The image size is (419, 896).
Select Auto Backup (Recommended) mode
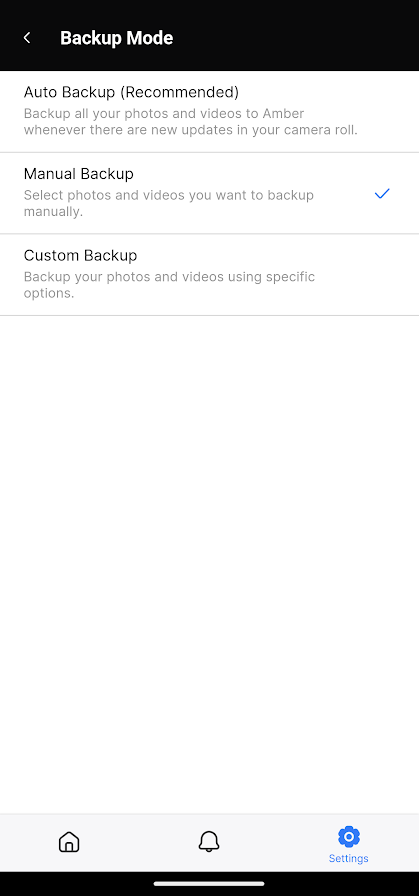209,111
